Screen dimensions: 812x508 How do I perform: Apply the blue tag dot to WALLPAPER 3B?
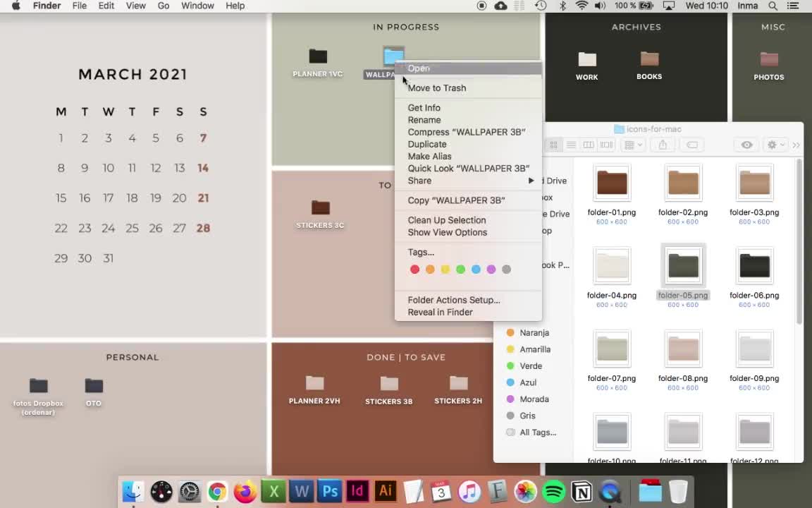click(476, 269)
